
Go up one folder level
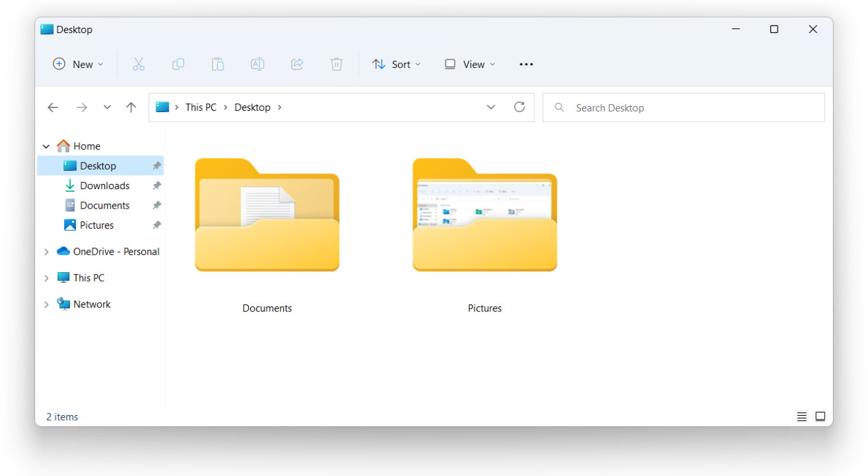(x=131, y=108)
